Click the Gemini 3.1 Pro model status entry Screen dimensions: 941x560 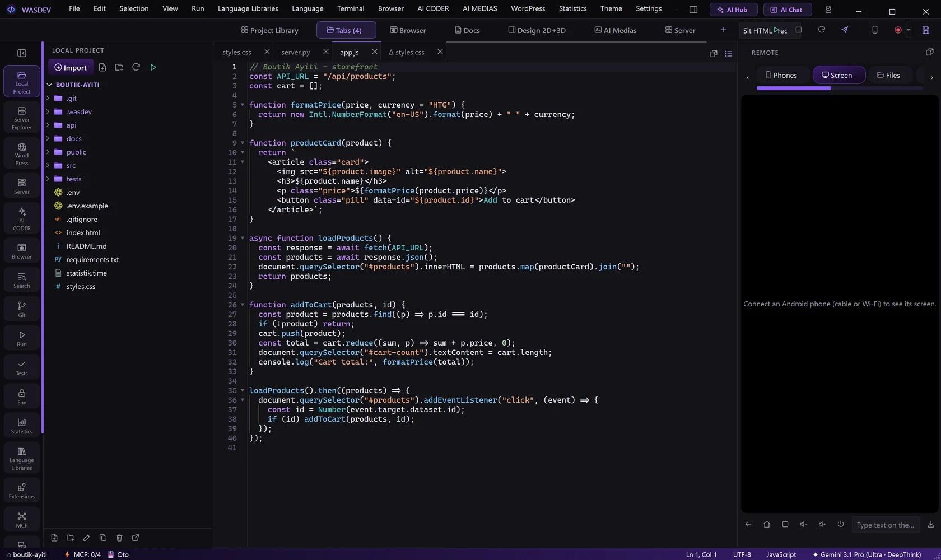[867, 554]
